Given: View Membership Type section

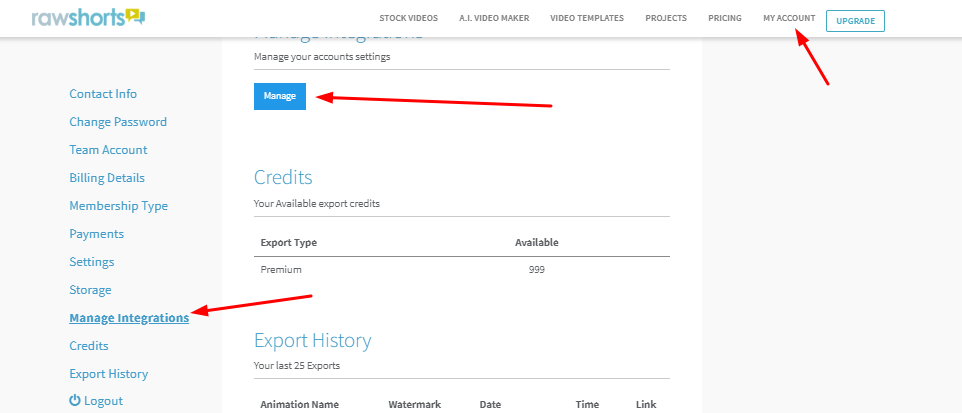Looking at the screenshot, I should [118, 206].
